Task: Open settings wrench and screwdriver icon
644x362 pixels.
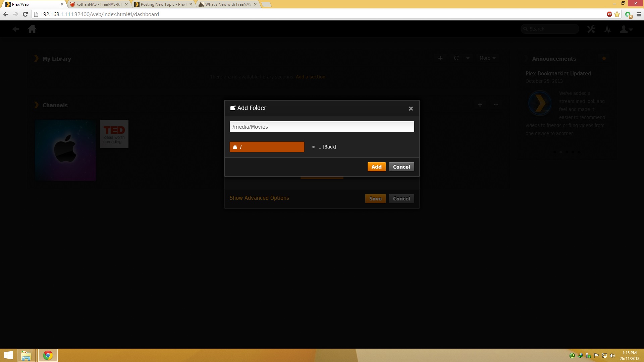Action: coord(591,29)
